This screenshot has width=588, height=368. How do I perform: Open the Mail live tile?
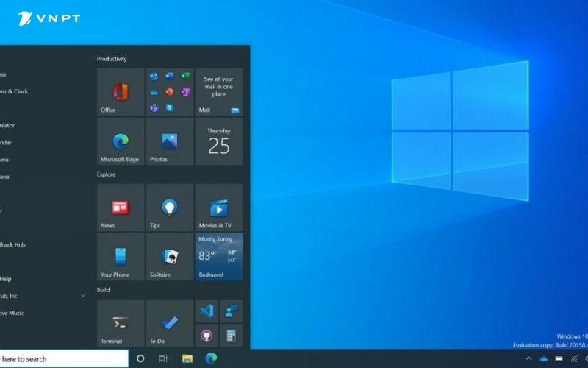[218, 92]
